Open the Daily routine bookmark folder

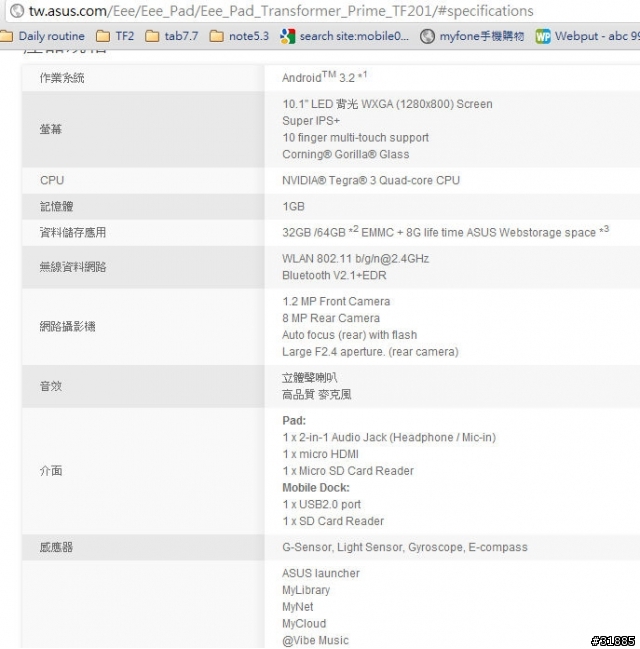pyautogui.click(x=43, y=36)
